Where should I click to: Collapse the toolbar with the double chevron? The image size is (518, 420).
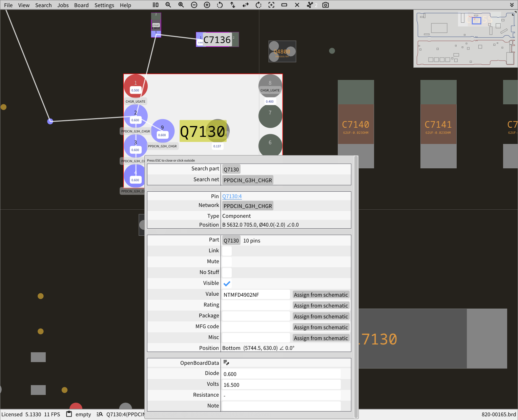512,5
